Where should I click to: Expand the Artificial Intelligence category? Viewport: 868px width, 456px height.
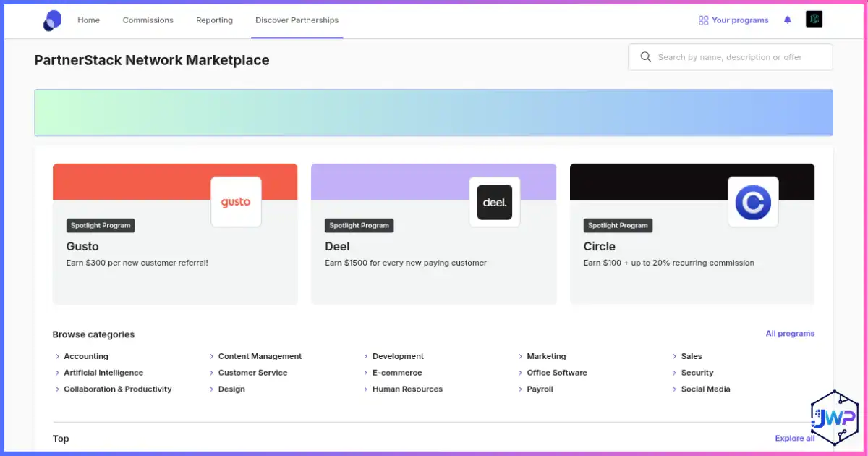(x=103, y=373)
